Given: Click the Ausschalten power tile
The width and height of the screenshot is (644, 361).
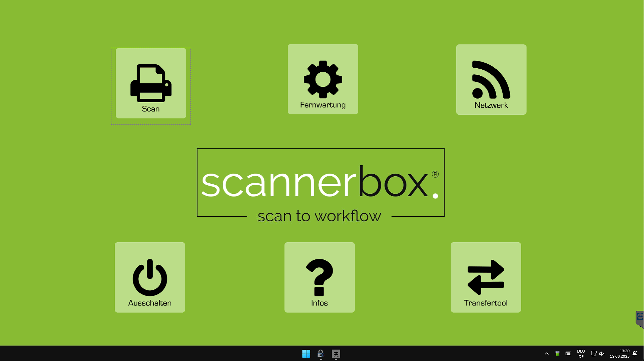Looking at the screenshot, I should coord(150,277).
